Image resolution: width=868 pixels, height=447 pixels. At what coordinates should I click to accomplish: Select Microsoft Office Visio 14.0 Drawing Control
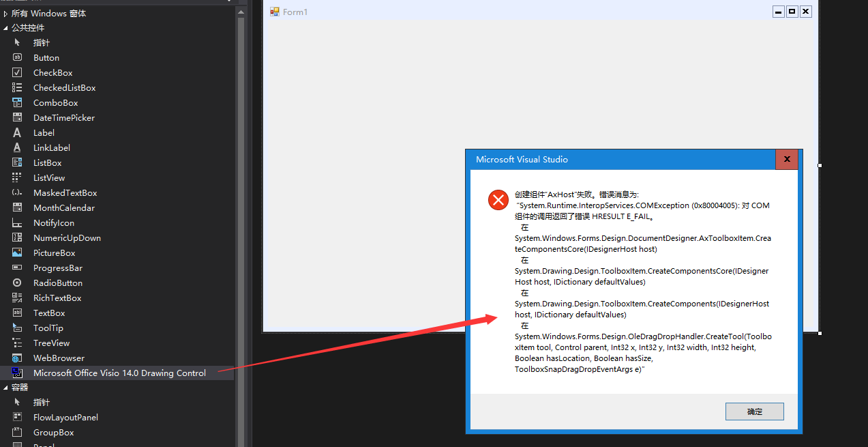[117, 373]
